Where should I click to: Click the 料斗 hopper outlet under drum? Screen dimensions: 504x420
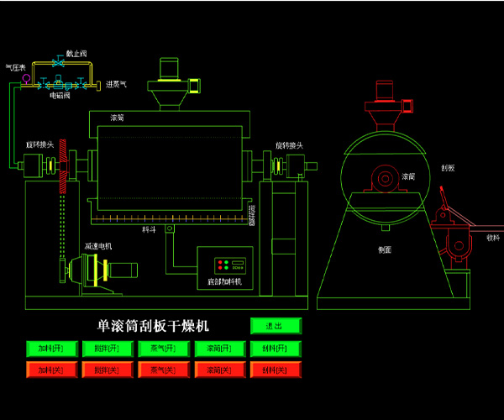point(169,229)
